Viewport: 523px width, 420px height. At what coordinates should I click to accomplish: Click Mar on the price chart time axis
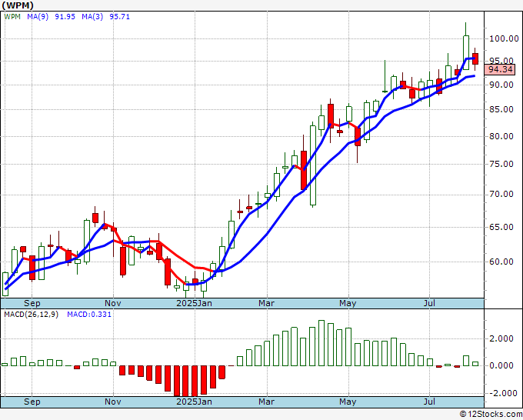coord(267,303)
